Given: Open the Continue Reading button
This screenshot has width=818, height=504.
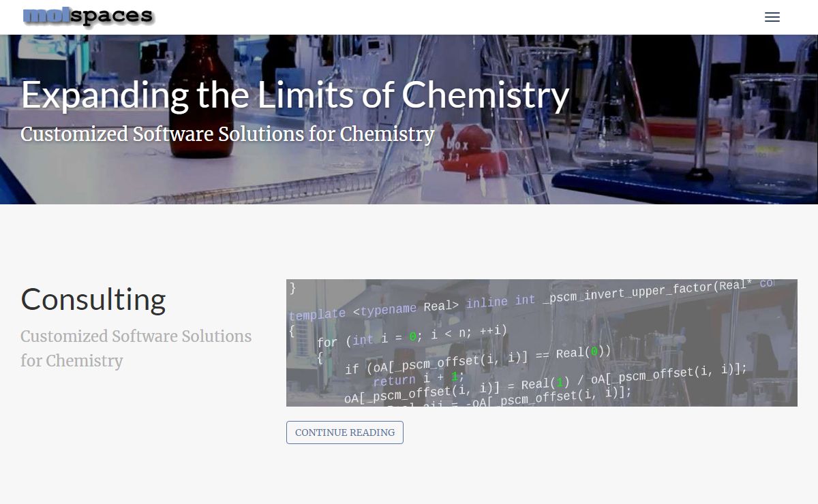Looking at the screenshot, I should [x=345, y=432].
